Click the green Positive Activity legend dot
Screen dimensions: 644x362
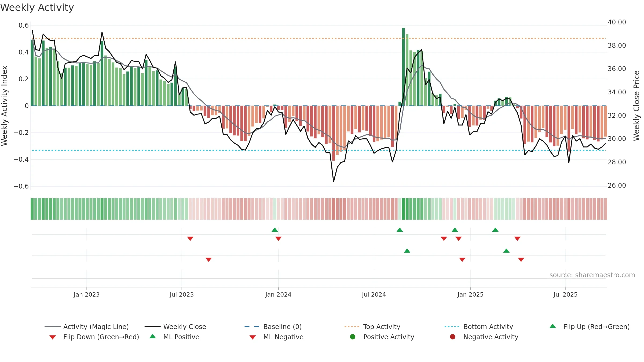pos(353,337)
